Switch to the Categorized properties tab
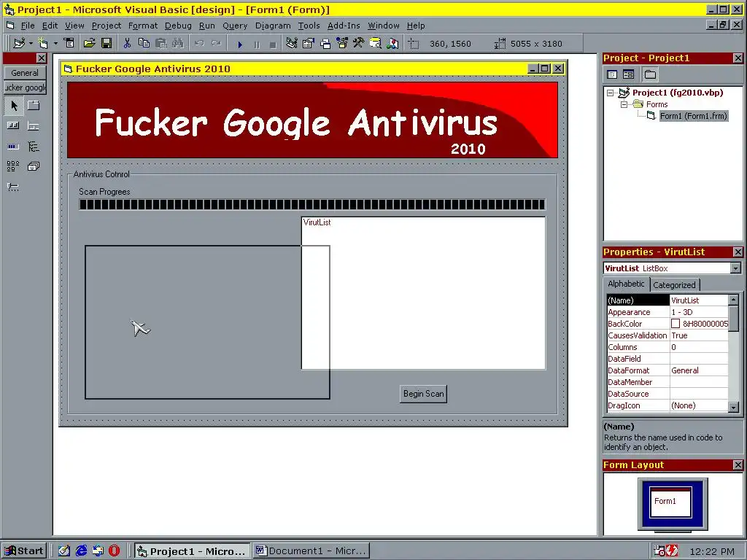Screen dimensions: 747x560 click(x=674, y=285)
